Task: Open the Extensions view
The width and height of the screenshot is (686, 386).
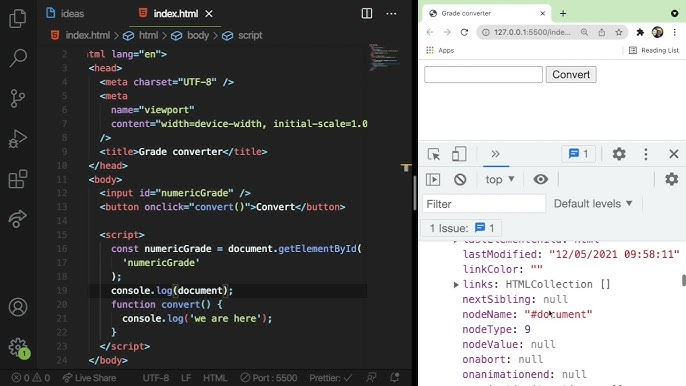Action: (x=18, y=179)
